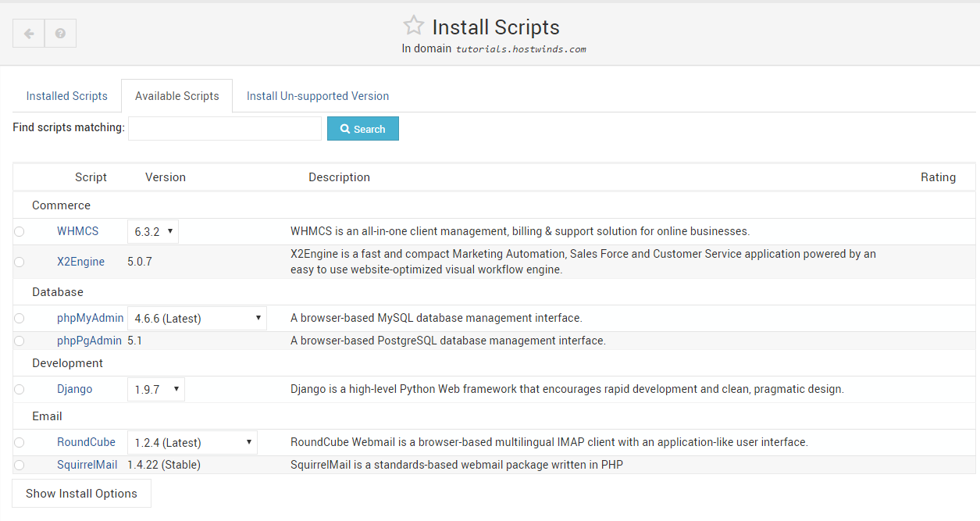Click the Django description text
This screenshot has width=980, height=521.
(567, 389)
